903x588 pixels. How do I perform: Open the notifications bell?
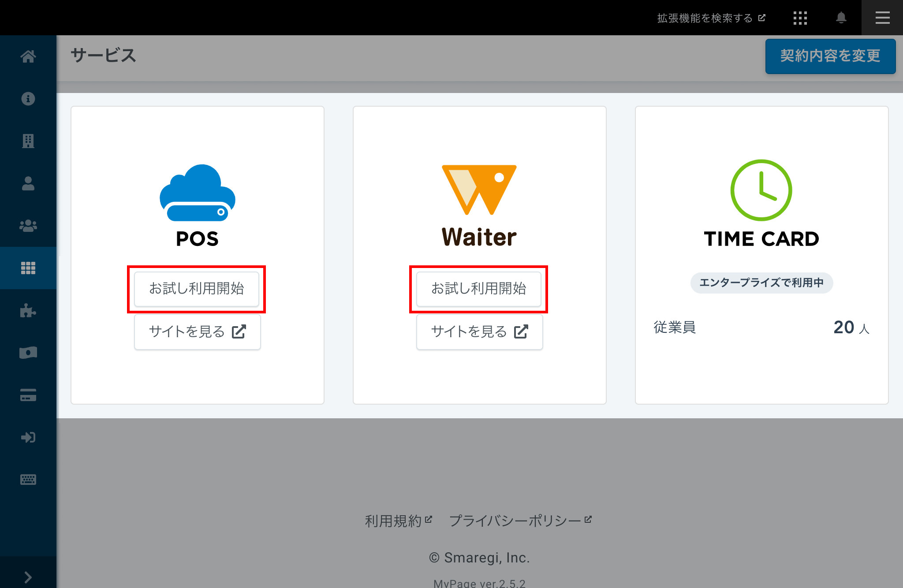coord(841,18)
